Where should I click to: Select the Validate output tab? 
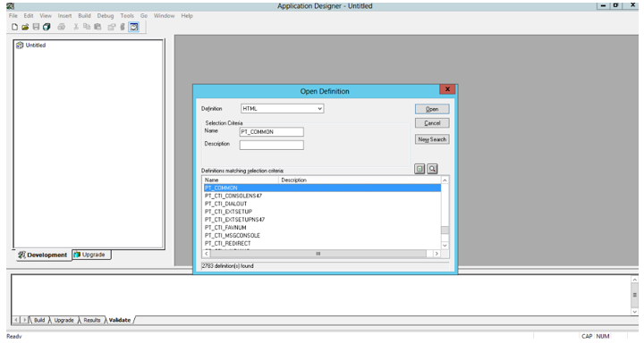120,320
